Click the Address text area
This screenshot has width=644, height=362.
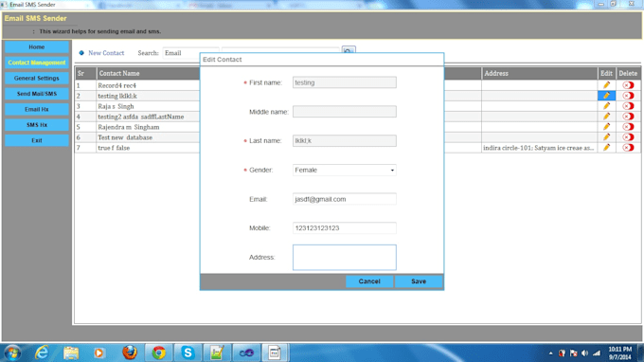click(x=344, y=257)
